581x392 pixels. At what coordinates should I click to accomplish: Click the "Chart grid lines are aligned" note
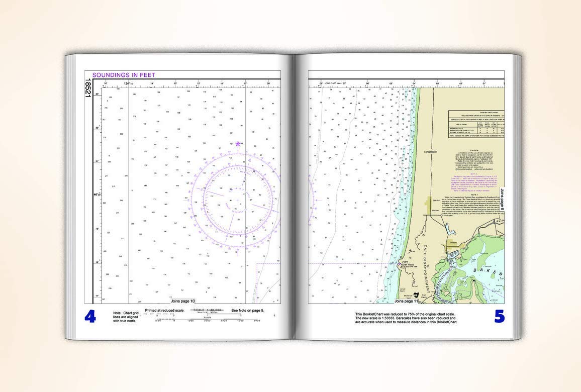[126, 317]
